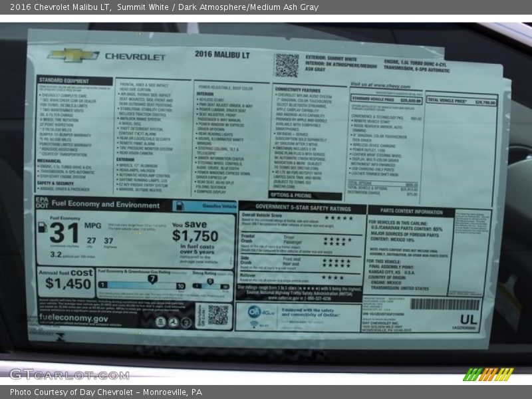The width and height of the screenshot is (532, 399).
Task: Click the first round agency seal by fueleconomy.gov
Action: pos(160,322)
